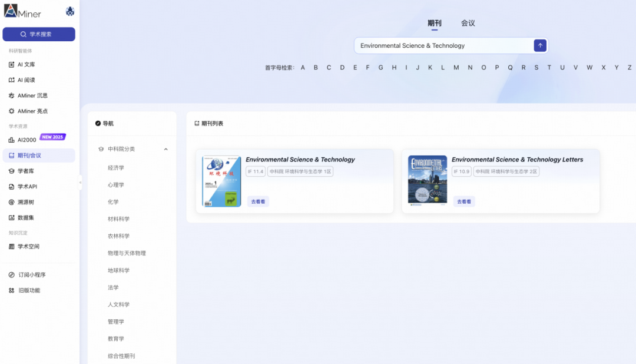The width and height of the screenshot is (636, 364).
Task: Click the journal search input box
Action: 442,45
